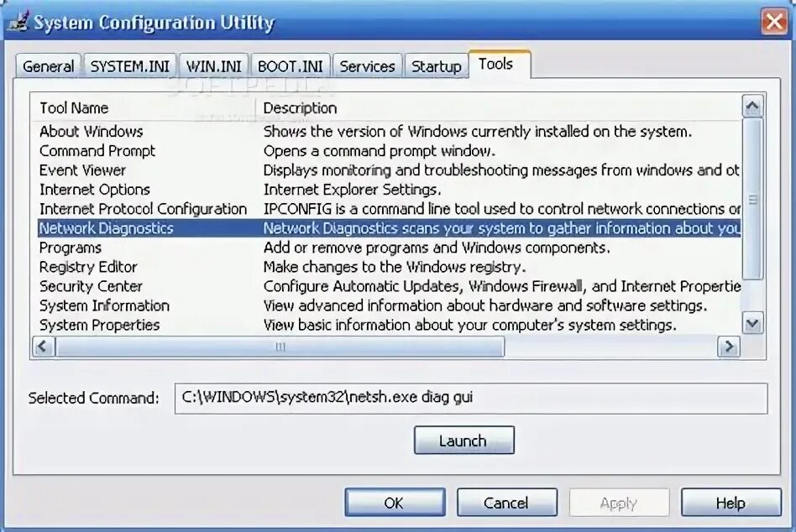Select the Network Diagnostics row
This screenshot has height=532, width=796.
[x=390, y=228]
